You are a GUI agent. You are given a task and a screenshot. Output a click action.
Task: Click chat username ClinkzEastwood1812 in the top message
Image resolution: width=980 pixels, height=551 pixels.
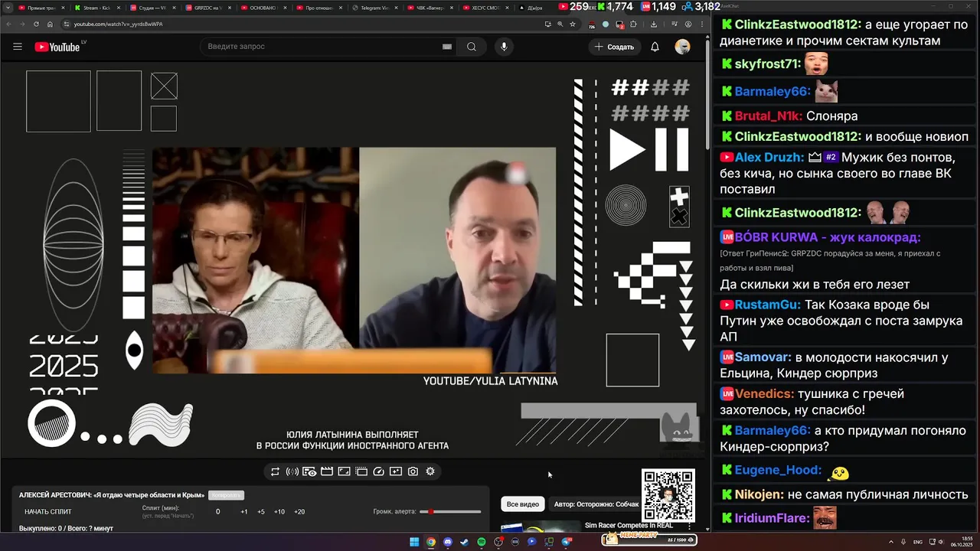pos(798,24)
